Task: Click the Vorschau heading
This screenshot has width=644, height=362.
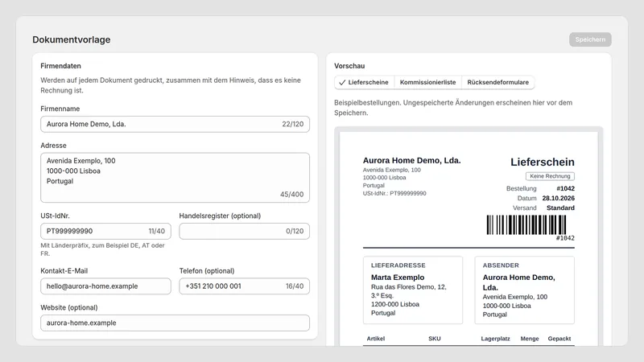Action: pyautogui.click(x=349, y=66)
